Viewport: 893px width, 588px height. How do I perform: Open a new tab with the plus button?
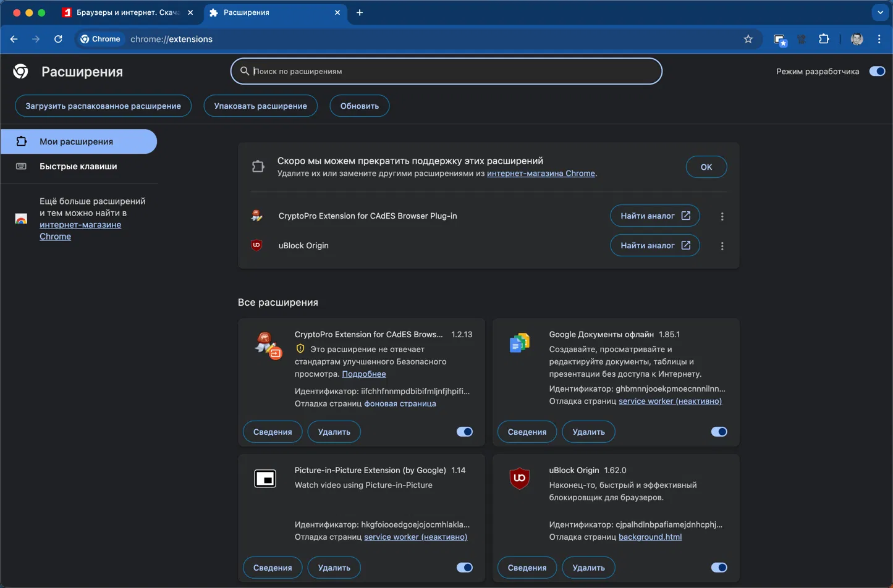(x=360, y=12)
